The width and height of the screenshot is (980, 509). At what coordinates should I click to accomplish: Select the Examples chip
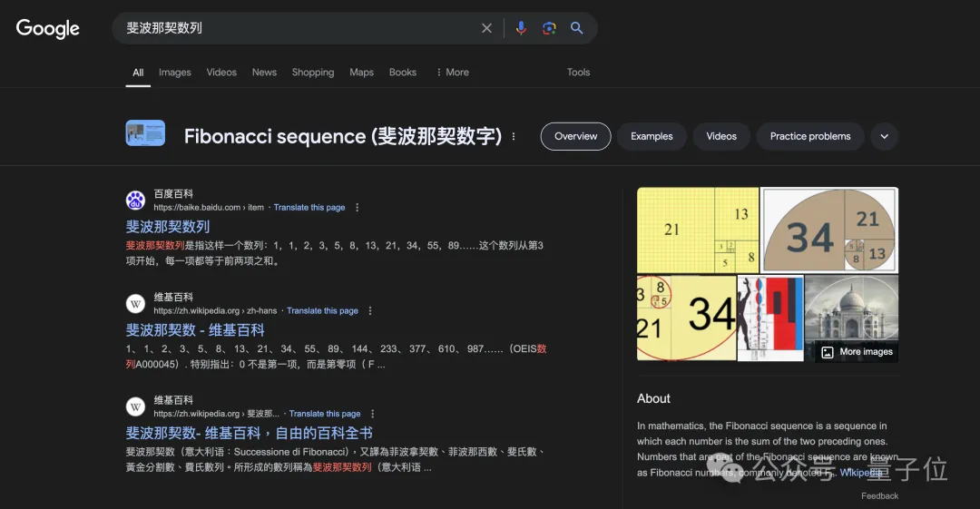[652, 136]
